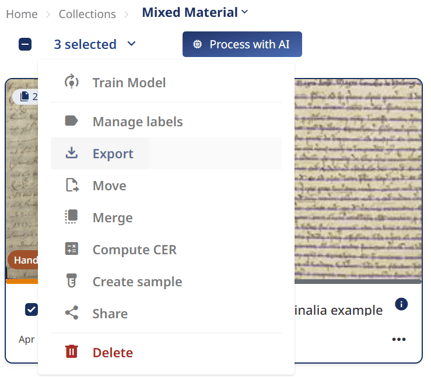Click the Compute CER calculator icon
Viewport: 431px width, 377px height.
click(71, 249)
